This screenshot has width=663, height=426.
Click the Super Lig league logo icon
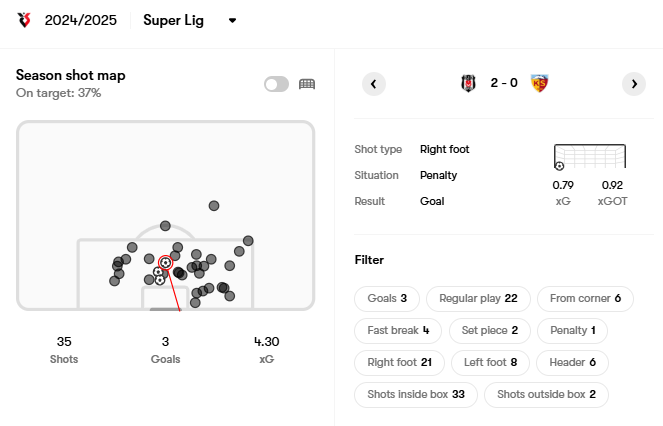pos(25,20)
